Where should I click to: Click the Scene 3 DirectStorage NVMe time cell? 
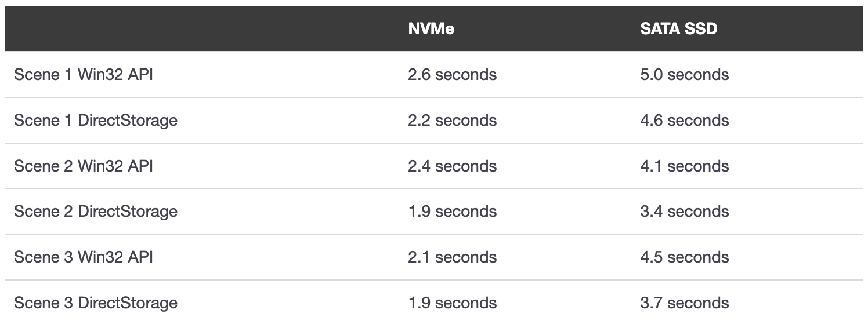click(x=452, y=303)
